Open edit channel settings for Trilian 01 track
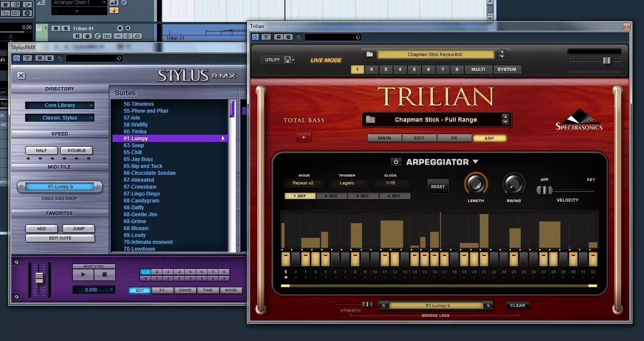 coord(98,36)
